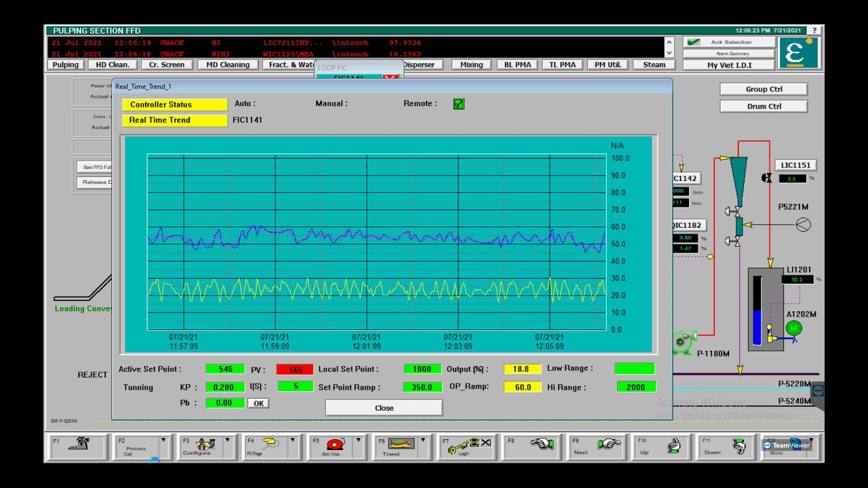Viewport: 868px width, 488px height.
Task: Click the F8 previous hand icon
Action: [x=542, y=444]
